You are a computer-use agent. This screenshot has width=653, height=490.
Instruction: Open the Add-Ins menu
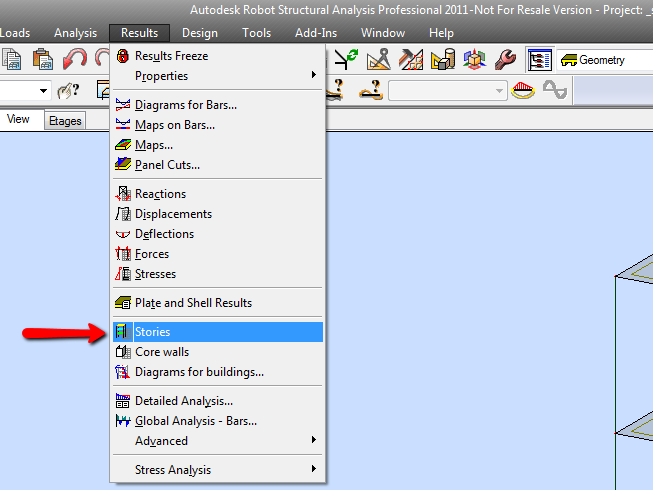(316, 33)
